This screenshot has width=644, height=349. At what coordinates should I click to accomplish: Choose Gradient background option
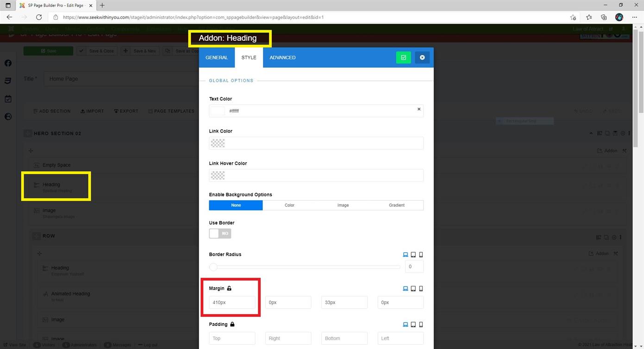click(396, 205)
